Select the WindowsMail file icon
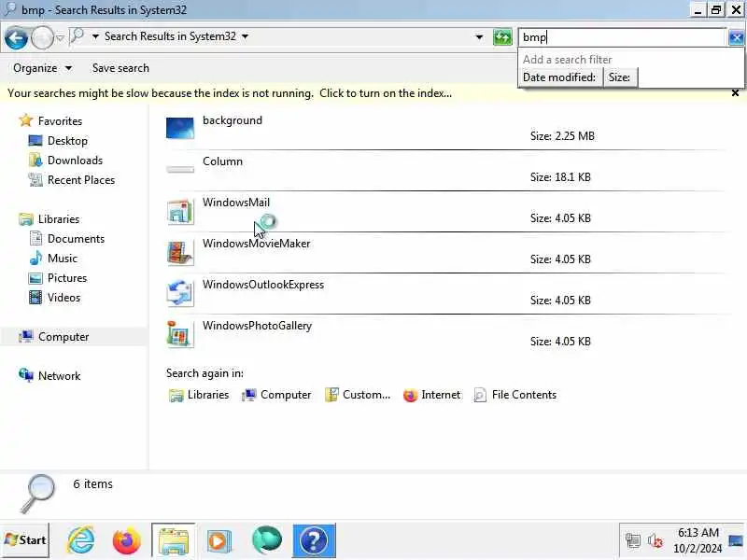The height and width of the screenshot is (560, 747). point(180,211)
